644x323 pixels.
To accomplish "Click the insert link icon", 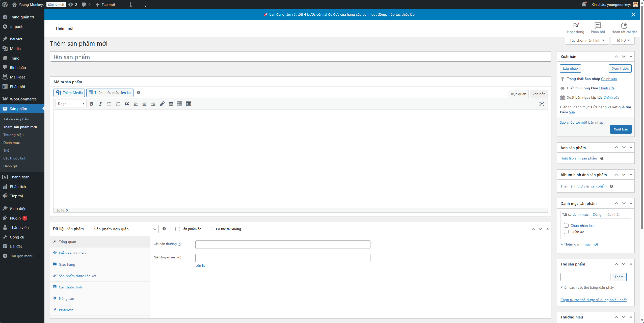I will (x=162, y=104).
